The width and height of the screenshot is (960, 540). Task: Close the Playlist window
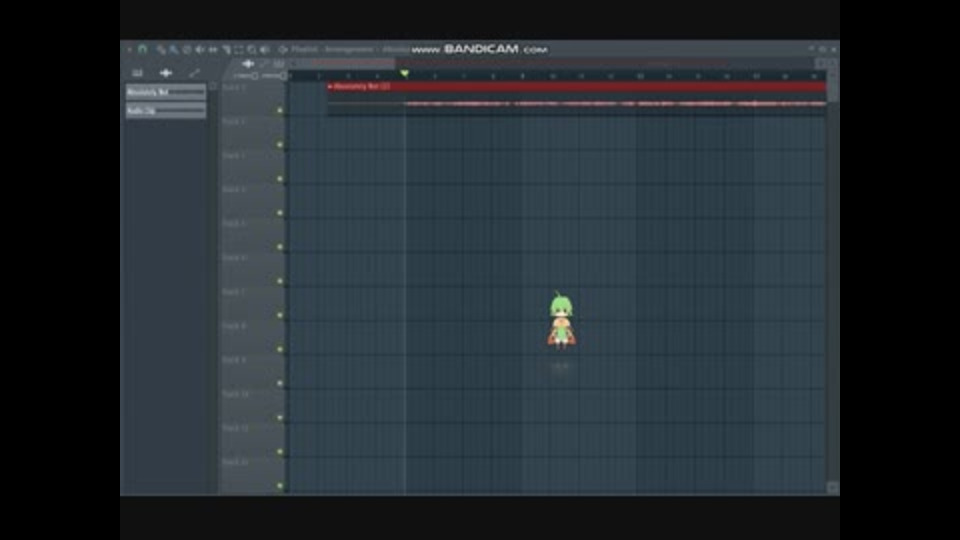pos(833,48)
